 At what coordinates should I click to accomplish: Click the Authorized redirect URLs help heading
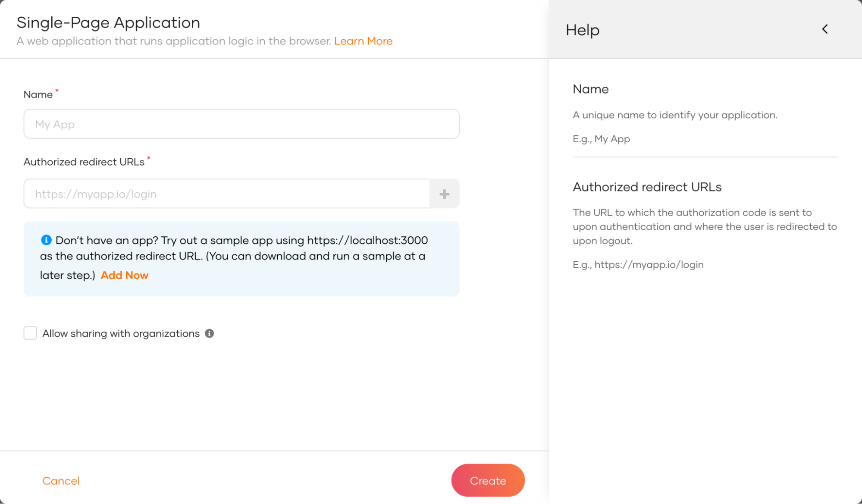[x=647, y=187]
